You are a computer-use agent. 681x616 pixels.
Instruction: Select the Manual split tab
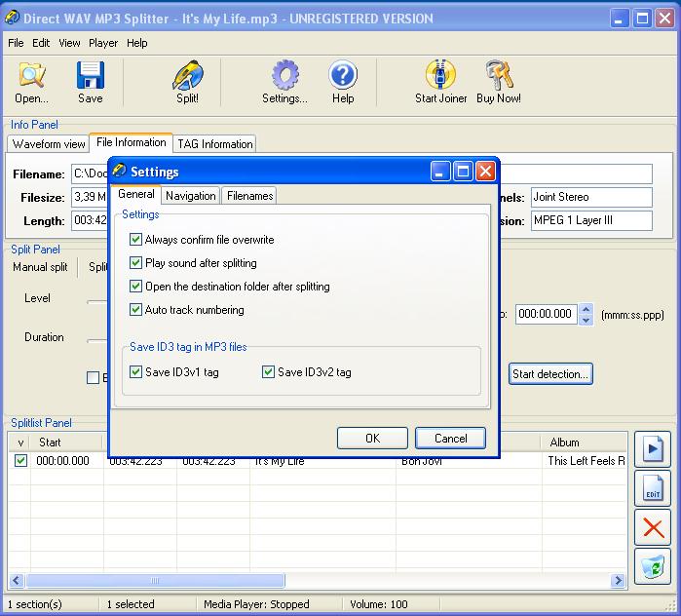click(x=40, y=267)
